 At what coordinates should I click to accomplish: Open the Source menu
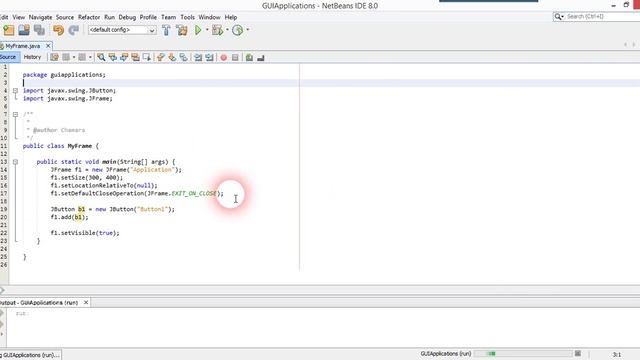tap(65, 17)
